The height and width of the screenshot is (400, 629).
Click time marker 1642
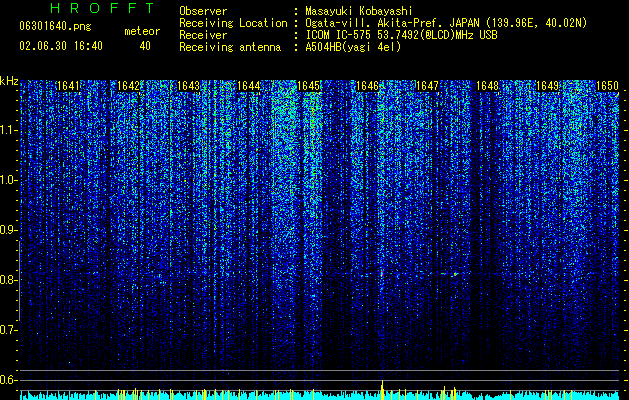pyautogui.click(x=128, y=86)
